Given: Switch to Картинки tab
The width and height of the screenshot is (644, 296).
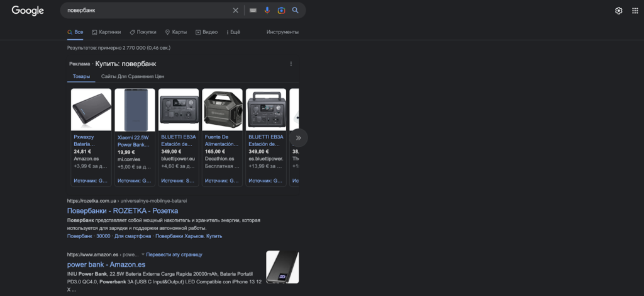Looking at the screenshot, I should [106, 32].
